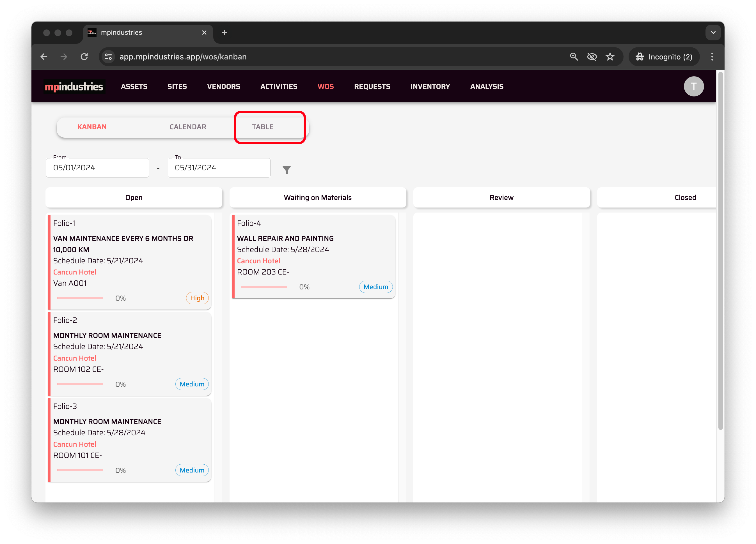756x544 pixels.
Task: Open Chrome three-dot menu
Action: coord(712,57)
